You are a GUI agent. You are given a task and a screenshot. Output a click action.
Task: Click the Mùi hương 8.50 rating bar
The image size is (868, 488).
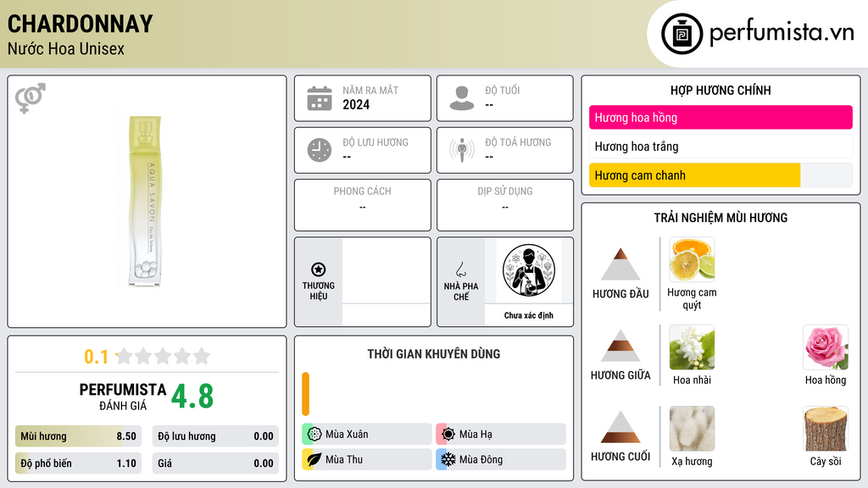click(x=78, y=436)
